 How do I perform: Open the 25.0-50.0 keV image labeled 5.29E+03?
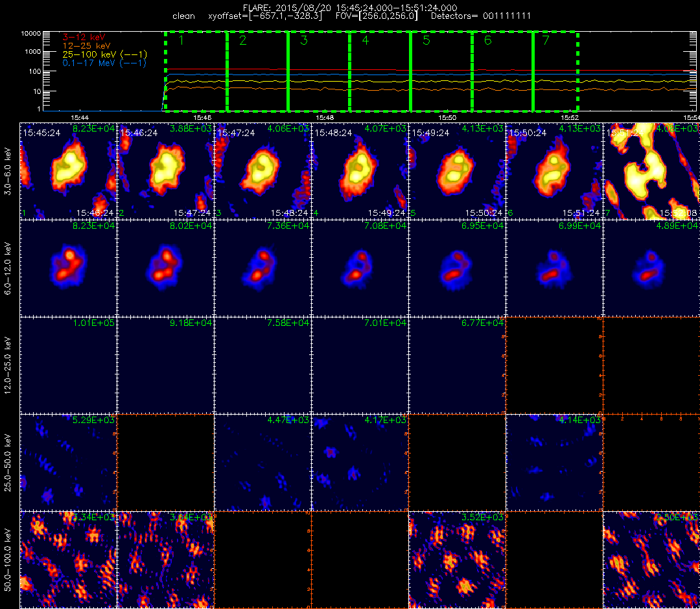click(x=68, y=463)
